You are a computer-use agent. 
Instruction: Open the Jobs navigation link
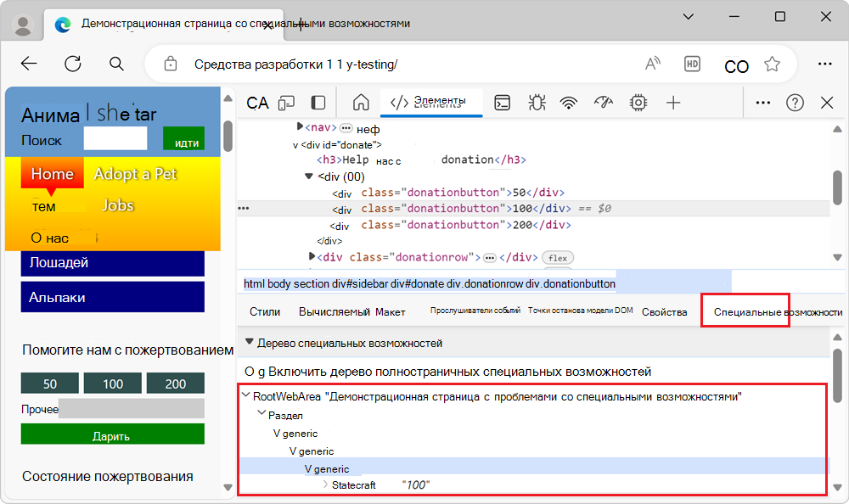click(118, 205)
